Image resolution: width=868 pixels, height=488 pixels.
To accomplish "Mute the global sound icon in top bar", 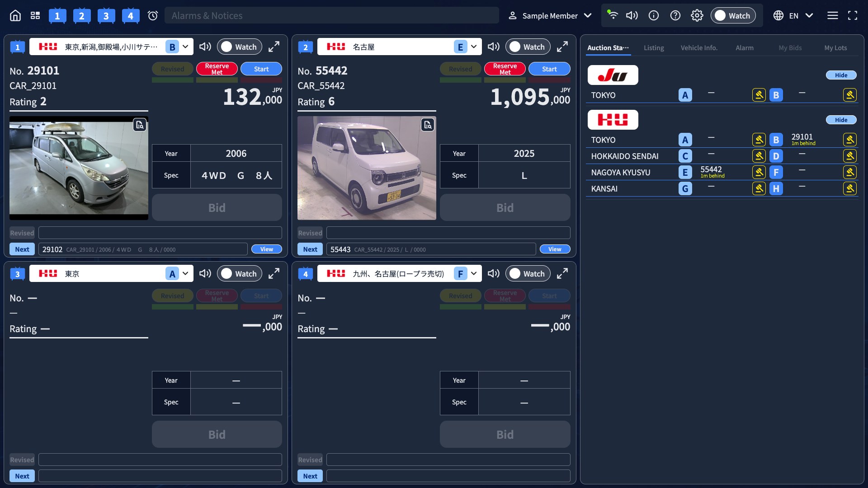I will pos(632,16).
